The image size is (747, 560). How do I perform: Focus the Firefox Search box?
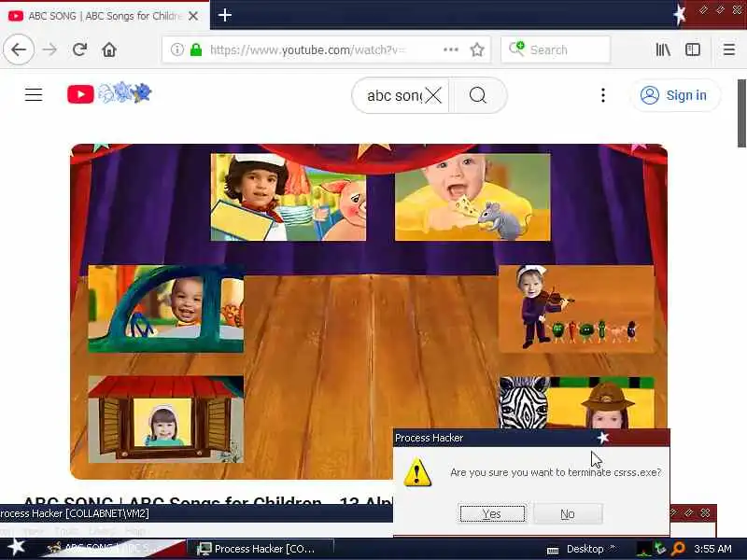click(x=556, y=49)
